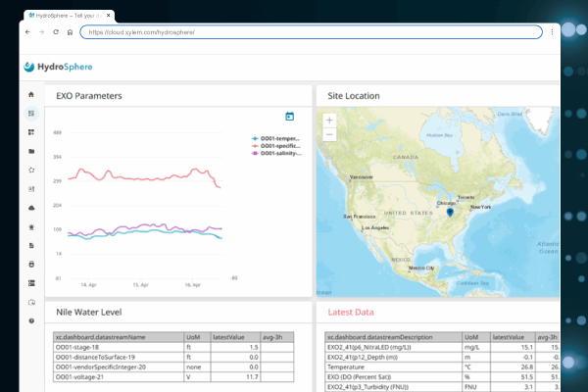Screen dimensions: 588x392
Task: Select the EXO2_41(p12_Depth (m)) row
Action: point(443,357)
